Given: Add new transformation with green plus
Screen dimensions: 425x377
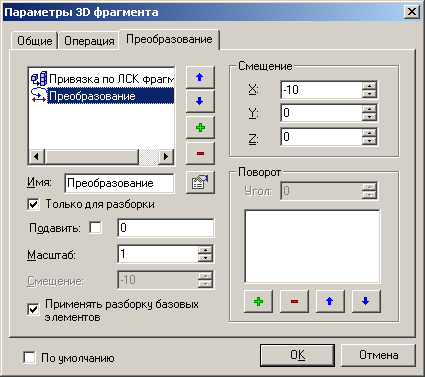Looking at the screenshot, I should [200, 127].
